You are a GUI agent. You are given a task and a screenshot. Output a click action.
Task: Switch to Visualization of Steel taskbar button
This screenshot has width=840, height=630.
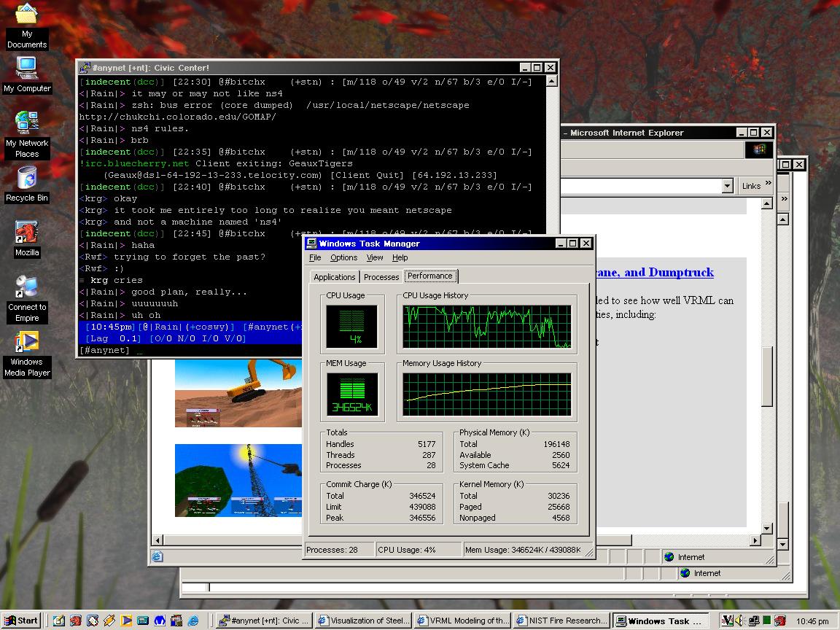click(x=363, y=621)
